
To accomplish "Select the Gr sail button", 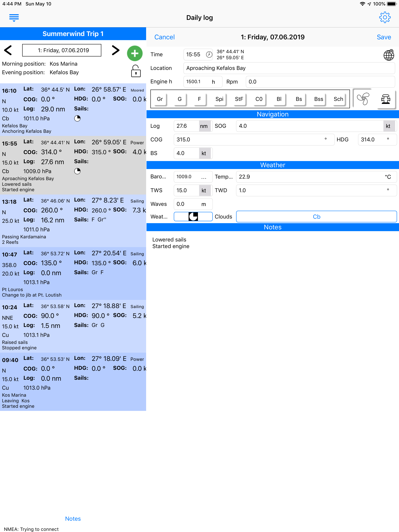I will point(160,99).
